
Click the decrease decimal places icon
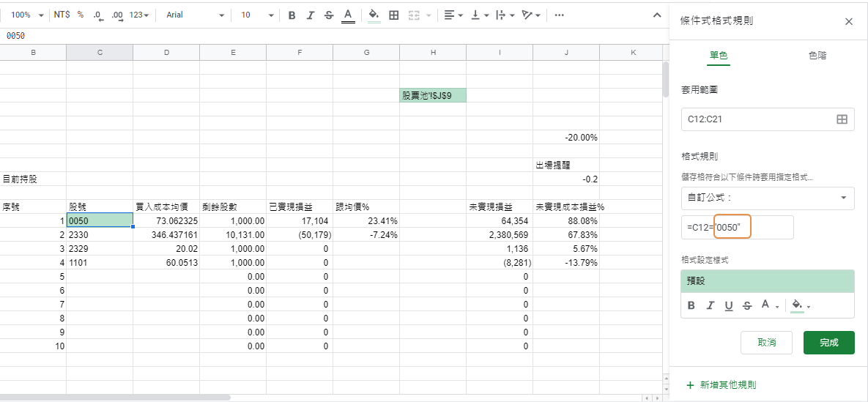[97, 15]
